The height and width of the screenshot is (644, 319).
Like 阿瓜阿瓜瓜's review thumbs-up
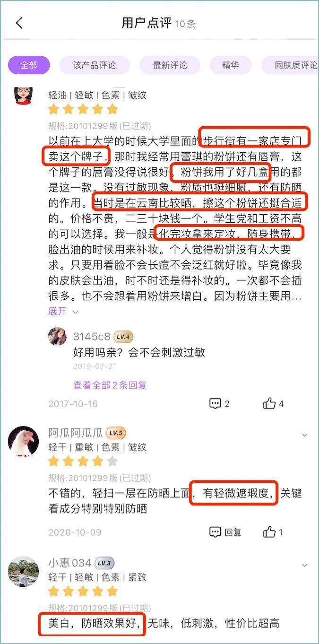tap(273, 532)
